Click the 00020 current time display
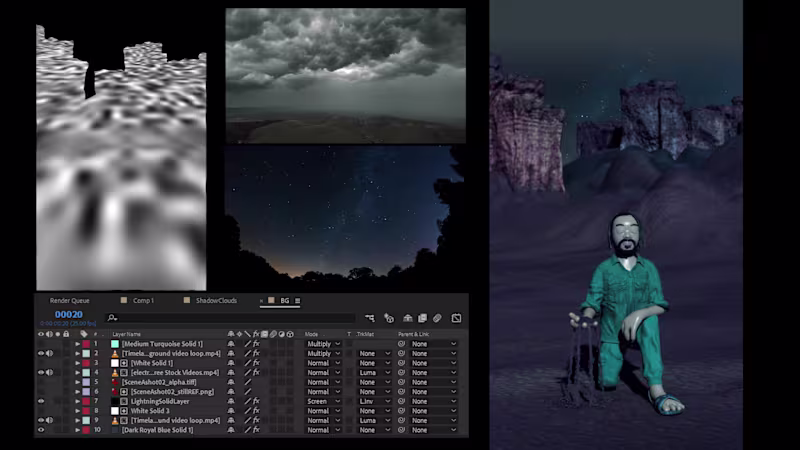This screenshot has height=450, width=800. 69,314
